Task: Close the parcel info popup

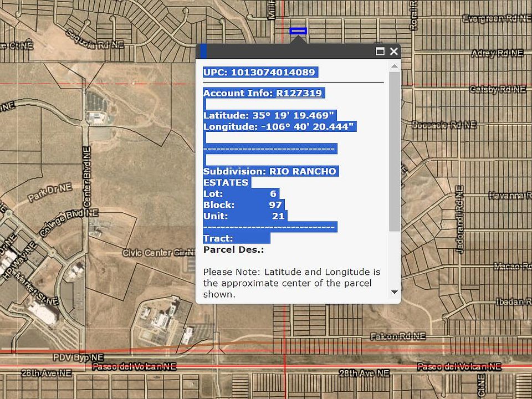Action: coord(394,52)
